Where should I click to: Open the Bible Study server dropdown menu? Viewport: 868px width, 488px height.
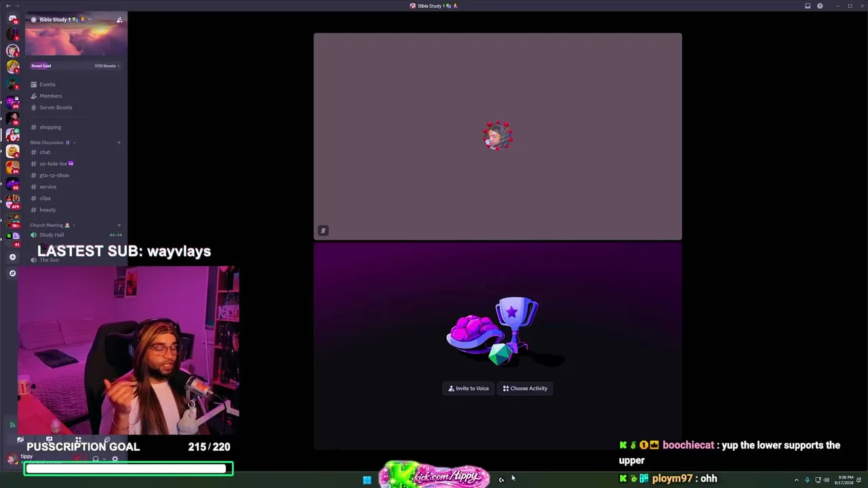point(89,20)
